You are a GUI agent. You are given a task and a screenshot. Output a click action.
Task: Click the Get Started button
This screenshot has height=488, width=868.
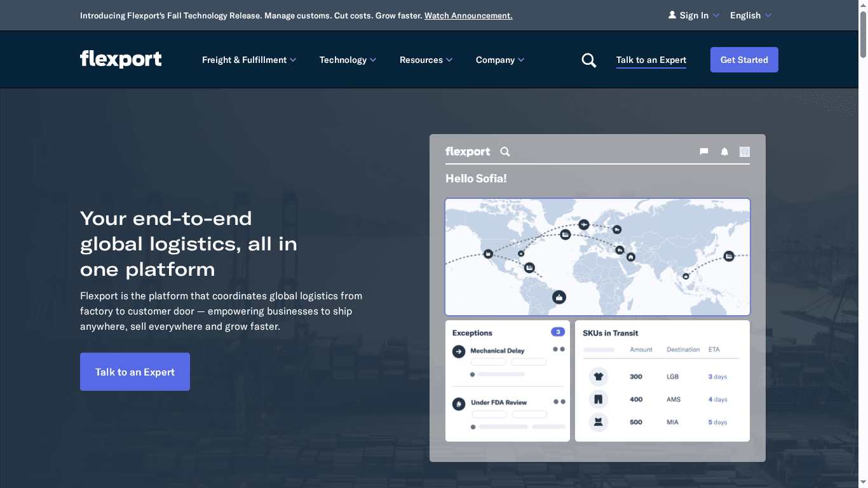pos(744,59)
